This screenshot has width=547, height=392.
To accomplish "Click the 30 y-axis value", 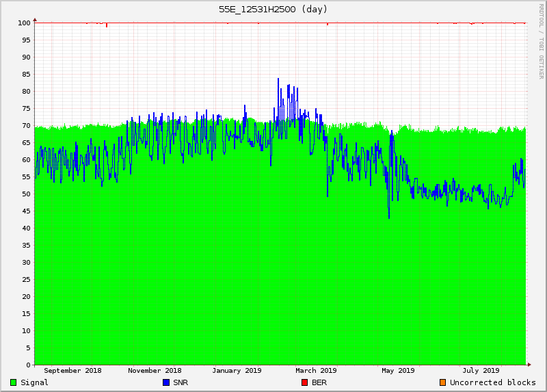I will click(x=26, y=263).
